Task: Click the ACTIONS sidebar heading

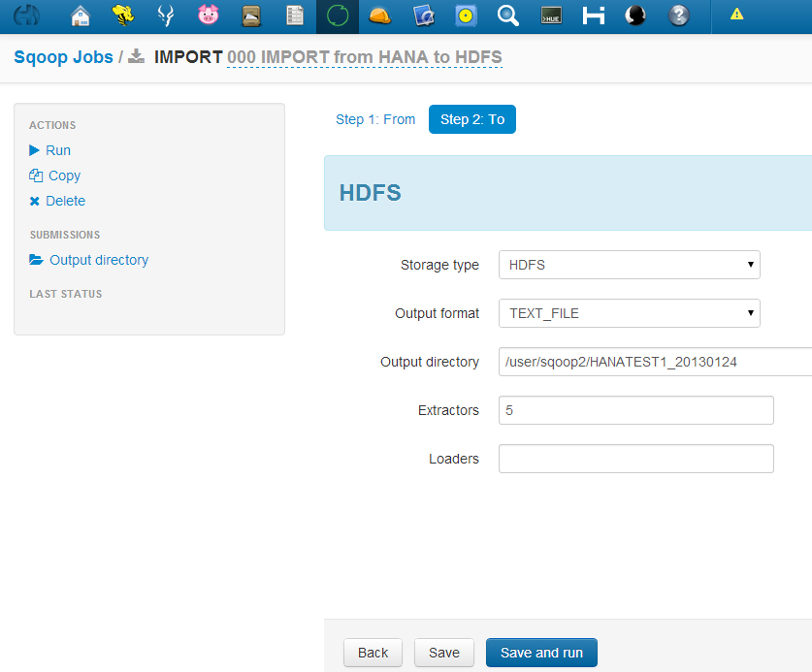Action: click(52, 125)
